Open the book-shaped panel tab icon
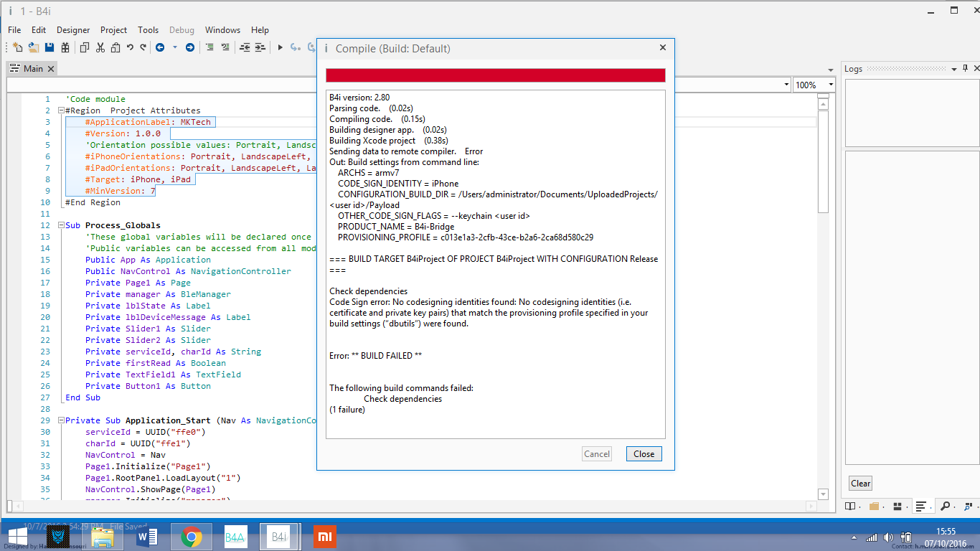The height and width of the screenshot is (551, 980). (850, 506)
